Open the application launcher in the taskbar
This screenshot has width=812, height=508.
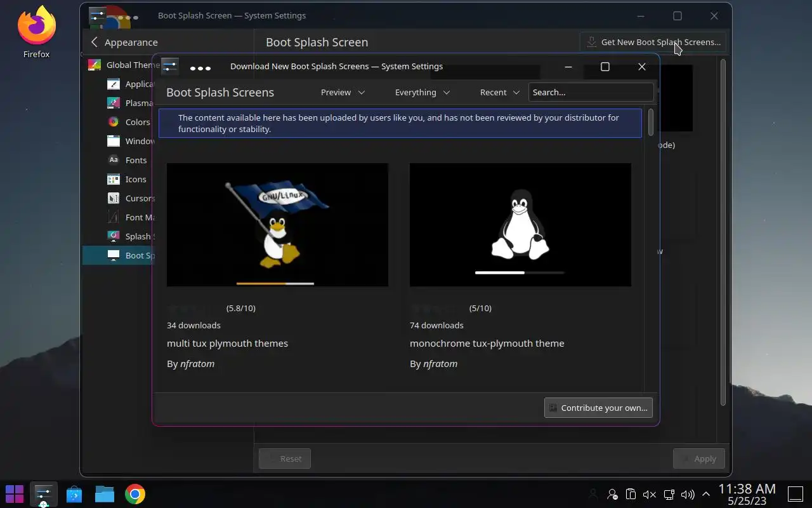coord(15,493)
